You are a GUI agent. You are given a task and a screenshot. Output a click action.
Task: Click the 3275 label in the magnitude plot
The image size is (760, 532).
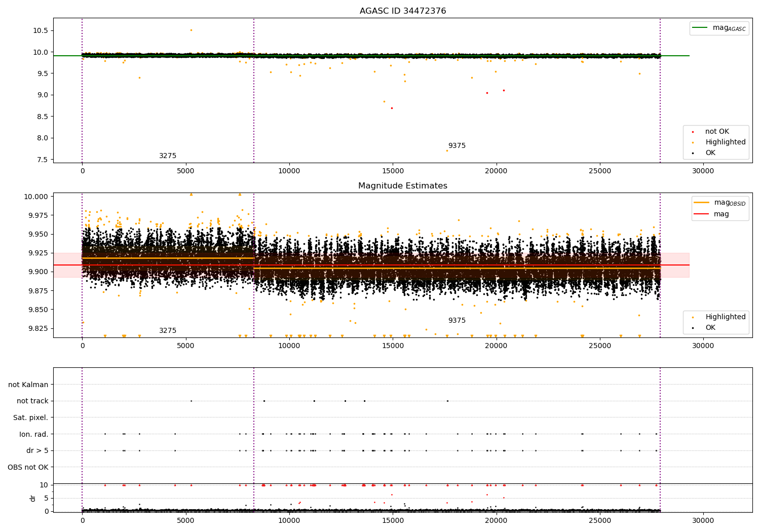[168, 331]
